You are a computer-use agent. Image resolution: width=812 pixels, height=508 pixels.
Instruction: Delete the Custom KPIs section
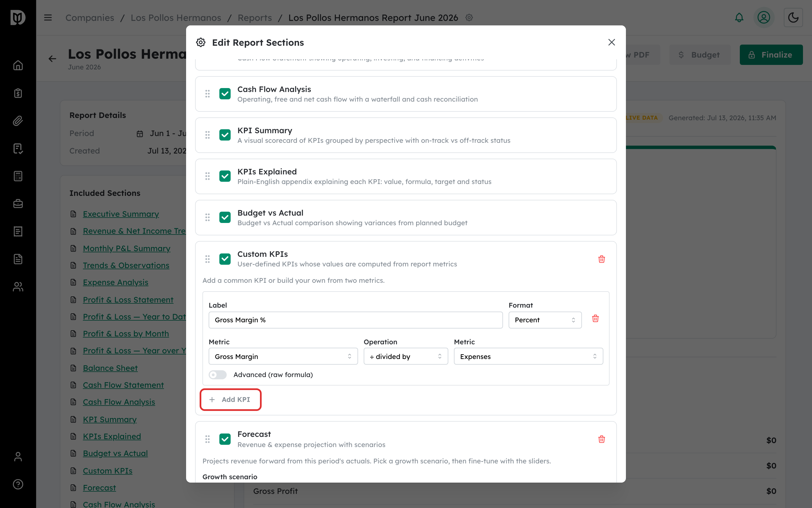point(602,259)
